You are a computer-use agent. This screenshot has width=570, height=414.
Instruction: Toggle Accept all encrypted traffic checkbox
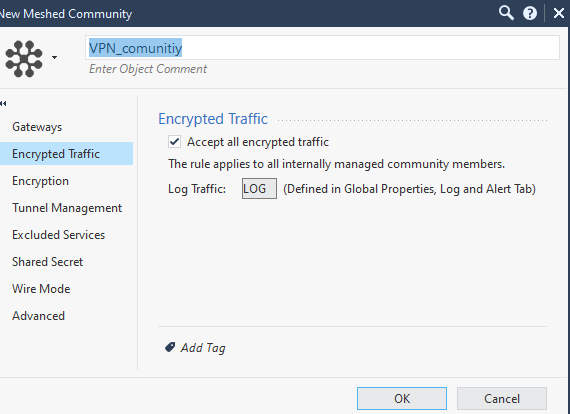tap(174, 142)
